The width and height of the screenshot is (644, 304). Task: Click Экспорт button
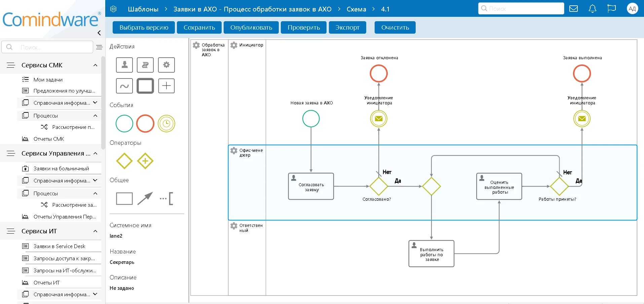(x=347, y=27)
